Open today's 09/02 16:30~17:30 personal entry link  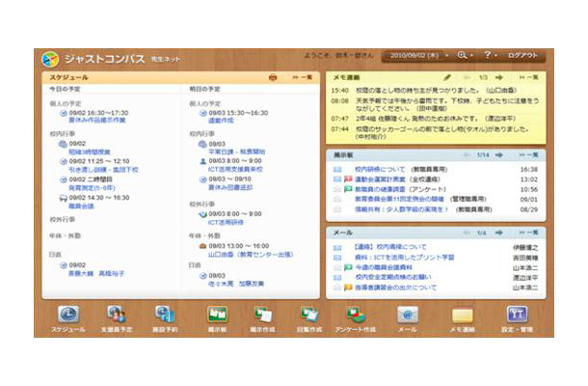(96, 121)
